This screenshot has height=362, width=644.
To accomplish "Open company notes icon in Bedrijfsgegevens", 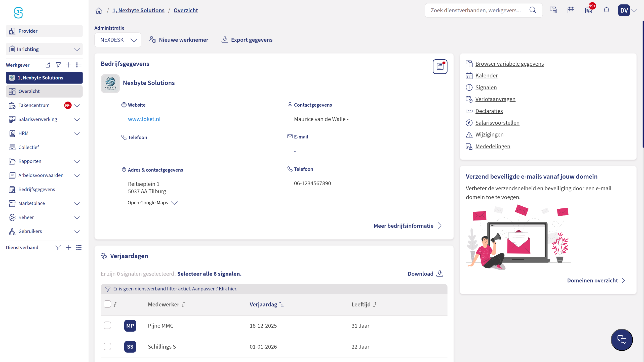I will pos(440,67).
